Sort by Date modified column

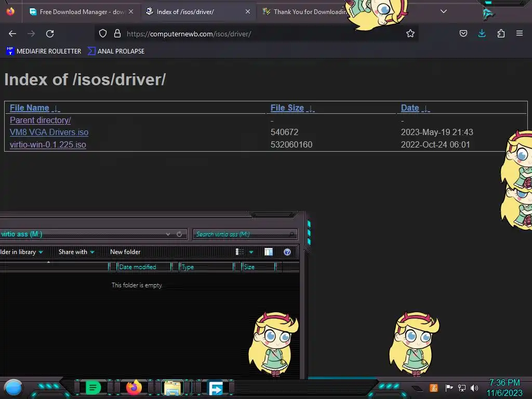[x=143, y=267]
